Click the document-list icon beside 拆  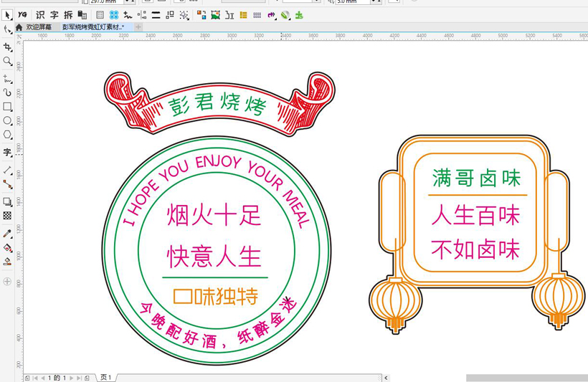pyautogui.click(x=82, y=15)
